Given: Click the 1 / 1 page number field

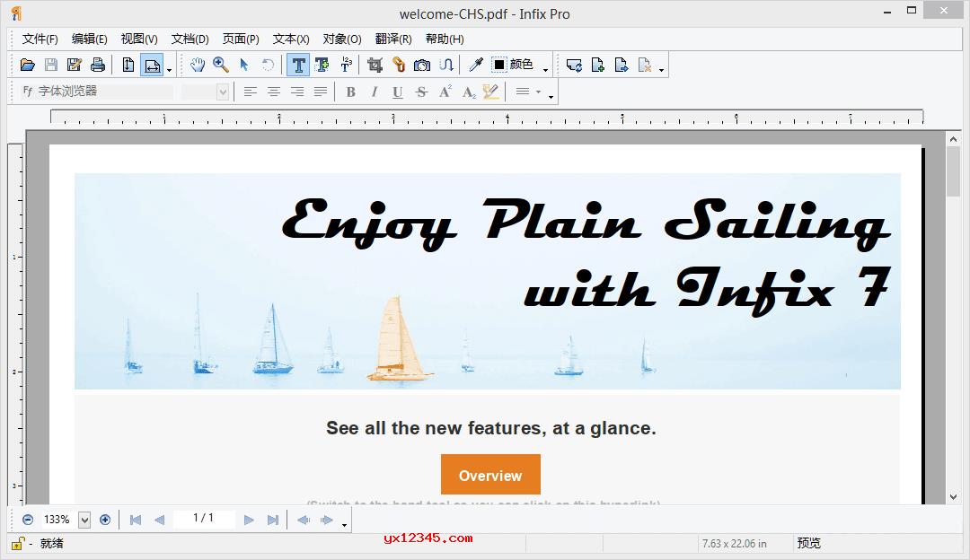Looking at the screenshot, I should click(x=204, y=519).
